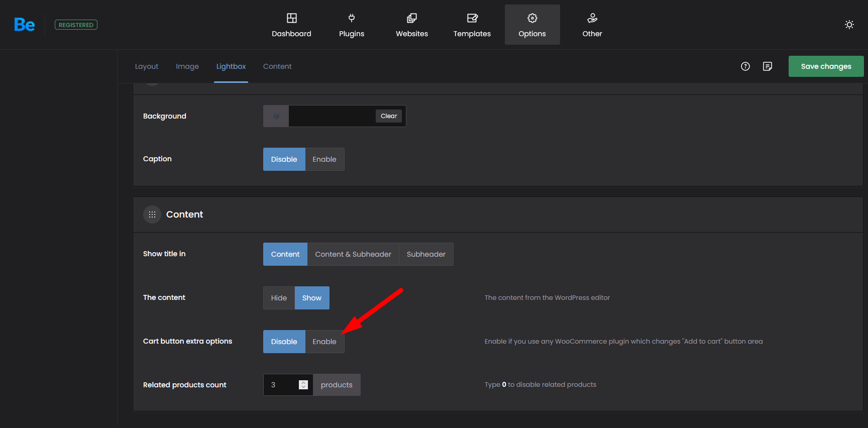868x428 pixels.
Task: Show title in Content & Subheader
Action: coord(353,254)
